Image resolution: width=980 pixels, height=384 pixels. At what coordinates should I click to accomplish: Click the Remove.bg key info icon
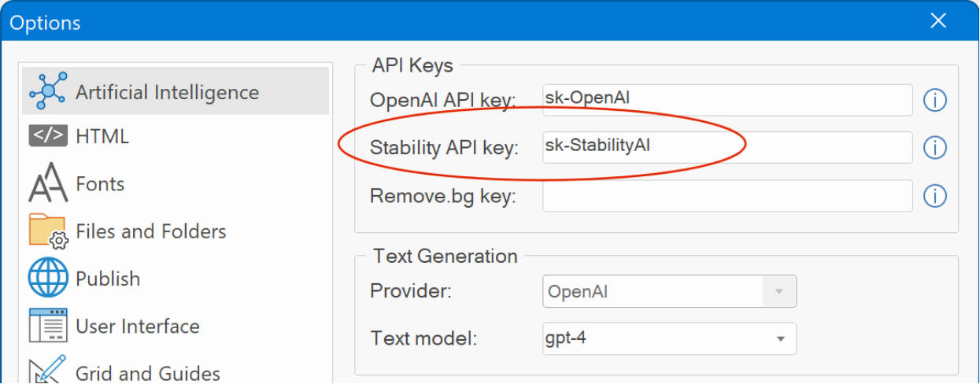coord(934,195)
